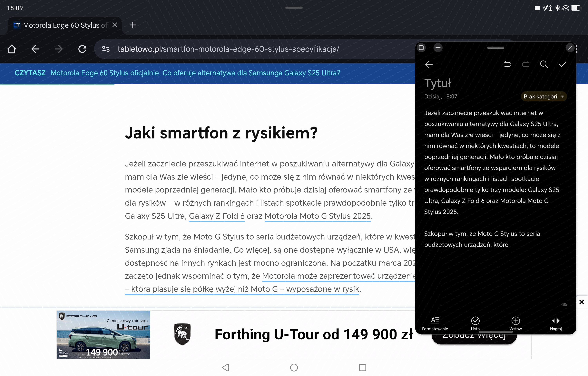
Task: Open Forthing U-Tour ad image
Action: tap(103, 334)
